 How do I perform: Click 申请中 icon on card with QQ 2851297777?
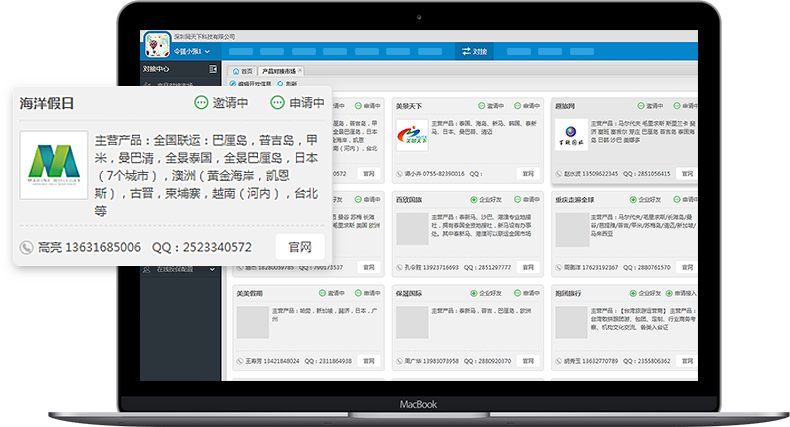point(517,199)
